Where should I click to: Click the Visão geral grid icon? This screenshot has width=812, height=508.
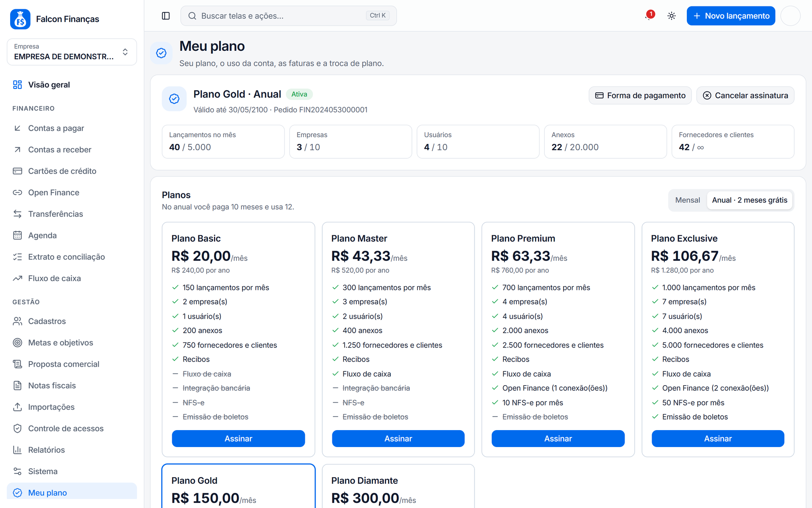pos(17,85)
